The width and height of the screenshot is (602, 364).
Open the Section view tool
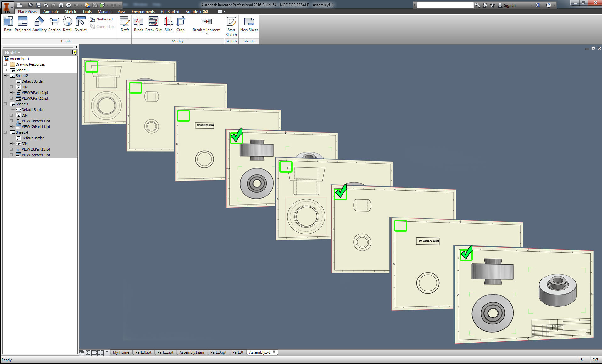[x=54, y=24]
